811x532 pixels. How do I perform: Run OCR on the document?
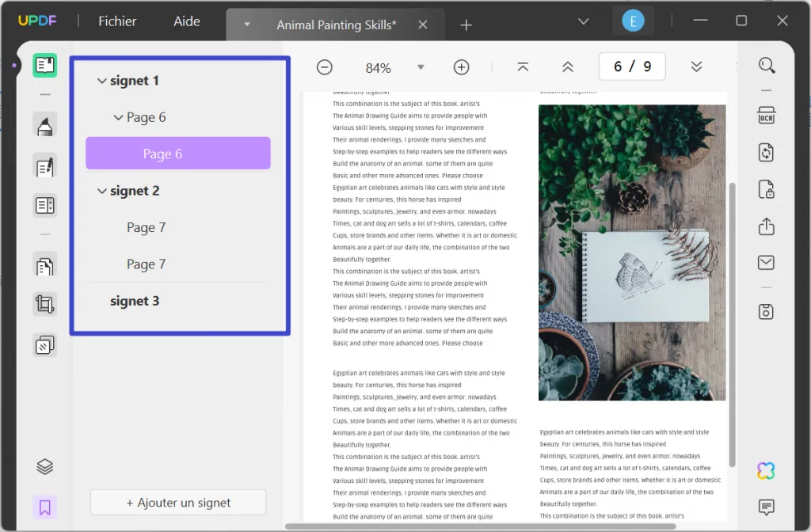766,115
